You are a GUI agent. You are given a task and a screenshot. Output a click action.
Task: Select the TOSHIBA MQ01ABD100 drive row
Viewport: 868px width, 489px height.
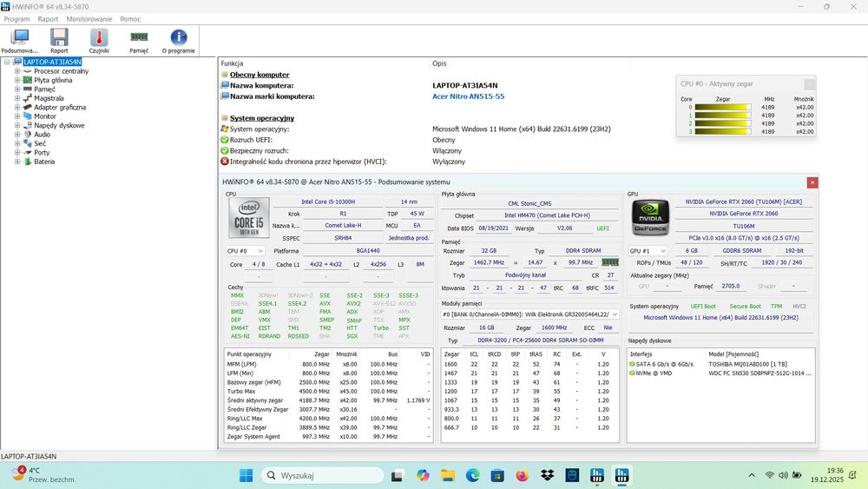click(720, 365)
